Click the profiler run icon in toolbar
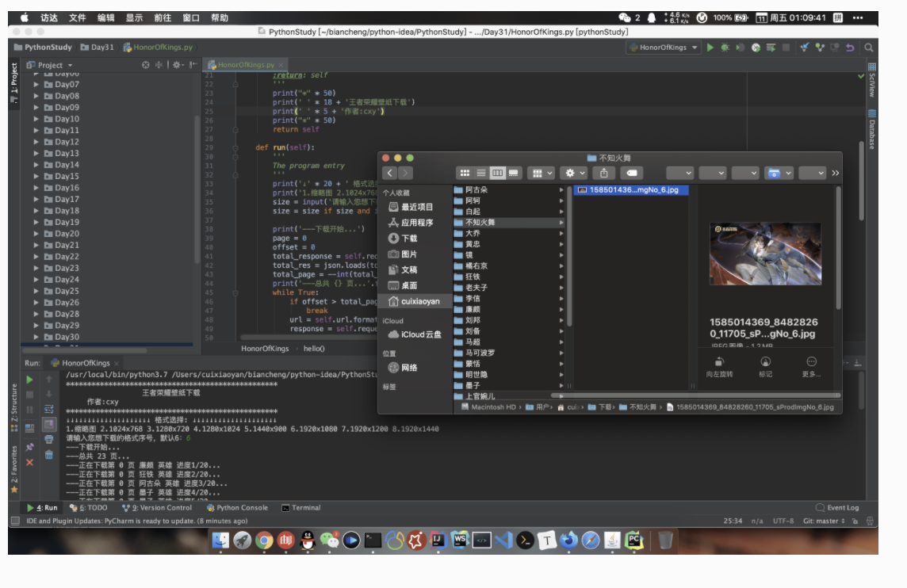The height and width of the screenshot is (588, 907). point(756,48)
